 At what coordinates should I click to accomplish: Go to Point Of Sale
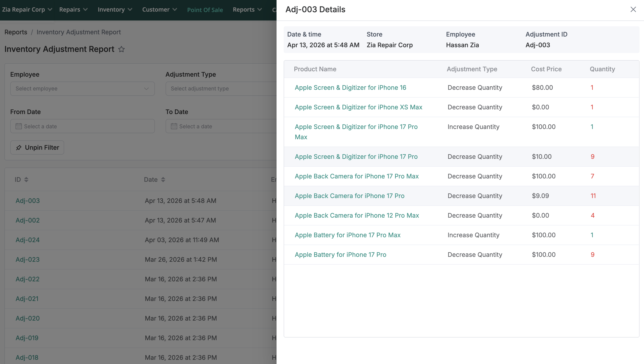tap(205, 10)
